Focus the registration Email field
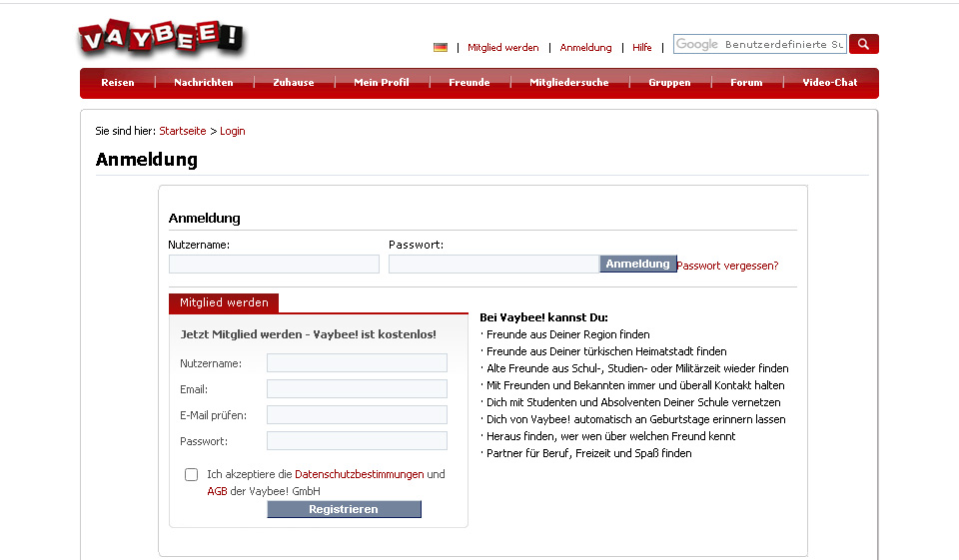The width and height of the screenshot is (959, 560). pyautogui.click(x=358, y=389)
